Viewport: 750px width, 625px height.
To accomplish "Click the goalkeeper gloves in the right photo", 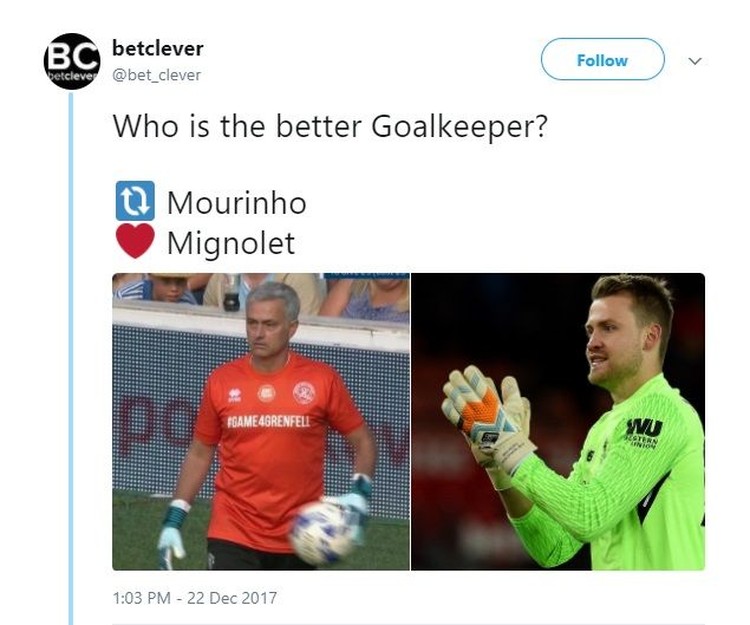I will 488,418.
